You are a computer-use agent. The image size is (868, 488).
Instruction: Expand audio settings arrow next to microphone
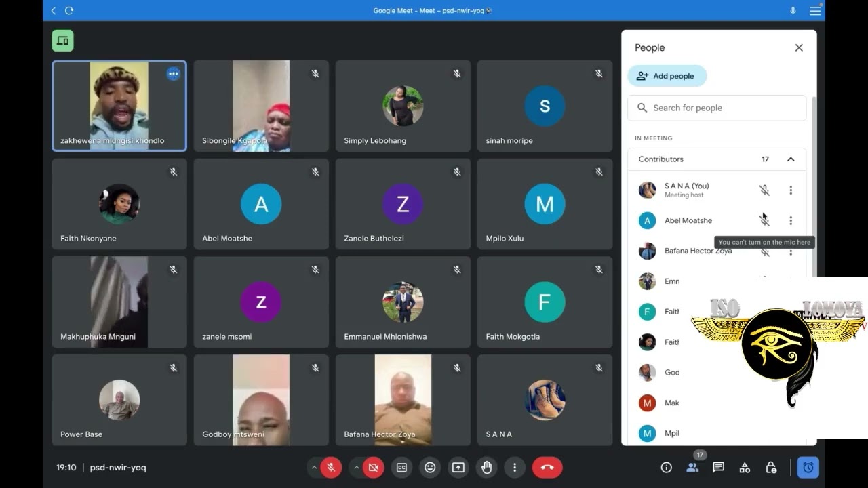pos(314,467)
